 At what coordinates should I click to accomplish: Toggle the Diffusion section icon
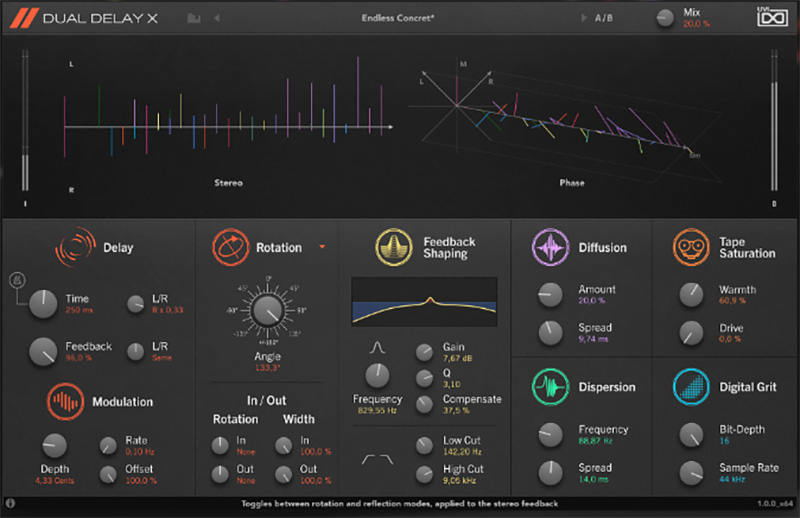(551, 248)
